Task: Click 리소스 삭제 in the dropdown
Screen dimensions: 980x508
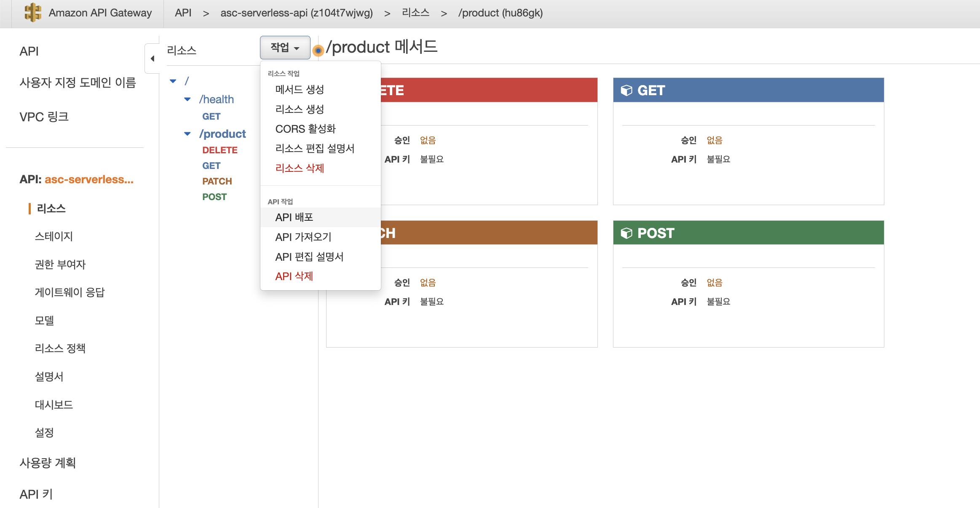Action: [x=300, y=168]
